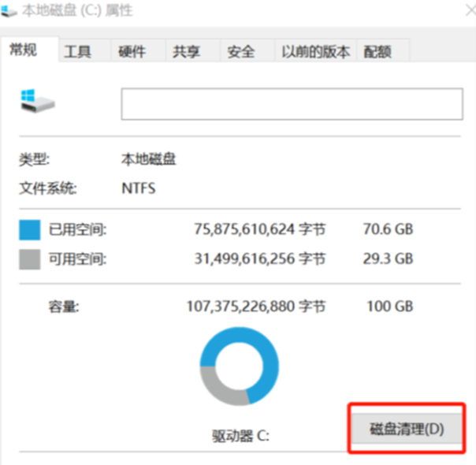Click the 70.6 GB used value
Image resolution: width=476 pixels, height=465 pixels.
pos(389,229)
